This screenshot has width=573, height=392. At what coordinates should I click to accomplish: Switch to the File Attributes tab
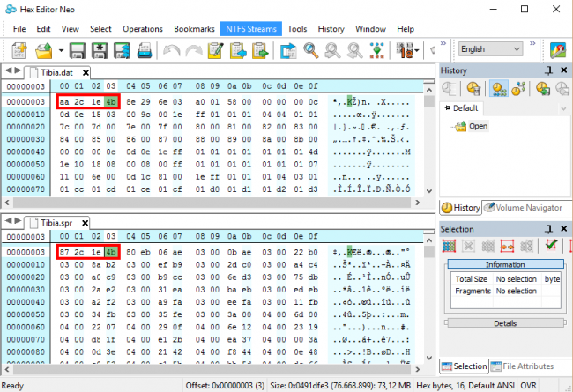pyautogui.click(x=522, y=366)
